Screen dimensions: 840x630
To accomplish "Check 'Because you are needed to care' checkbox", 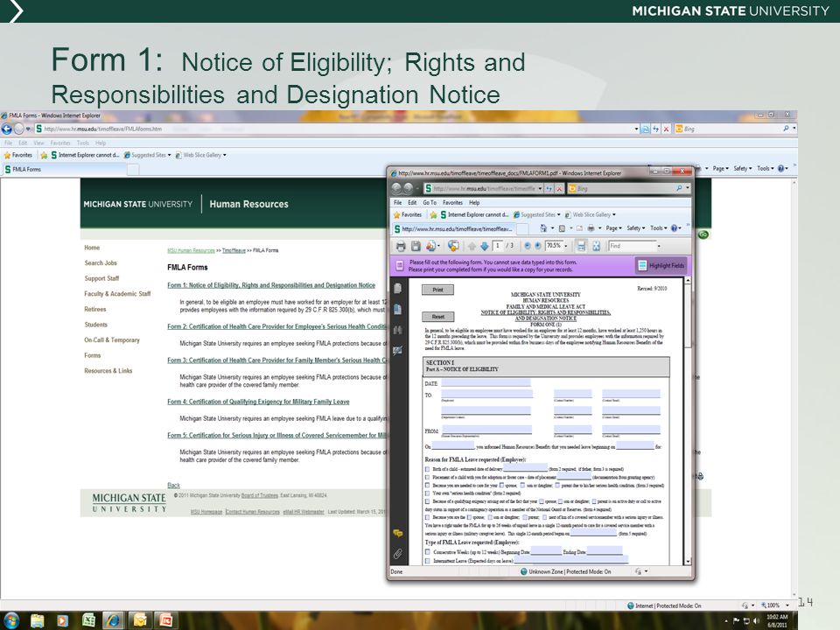I will coord(428,486).
